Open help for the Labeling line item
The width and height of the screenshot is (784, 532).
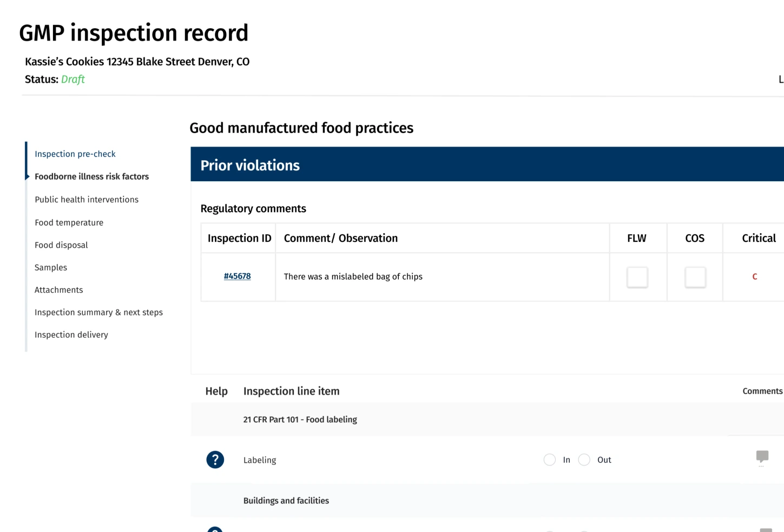click(215, 459)
